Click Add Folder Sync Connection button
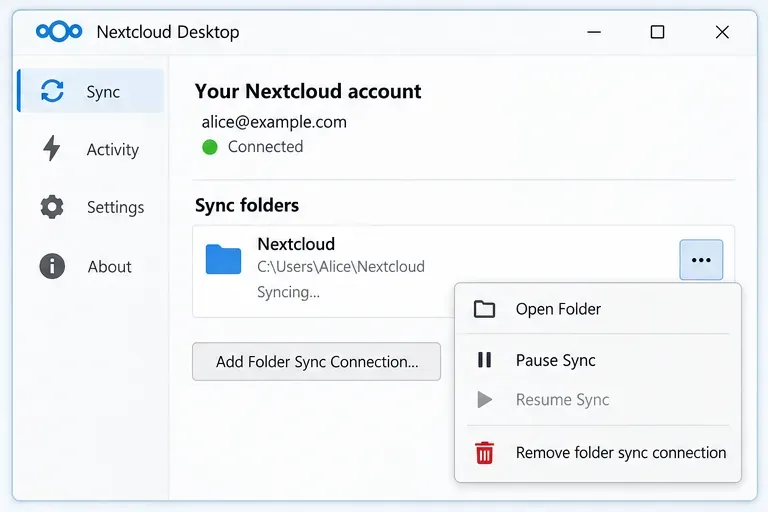Viewport: 768px width, 512px height. click(316, 362)
